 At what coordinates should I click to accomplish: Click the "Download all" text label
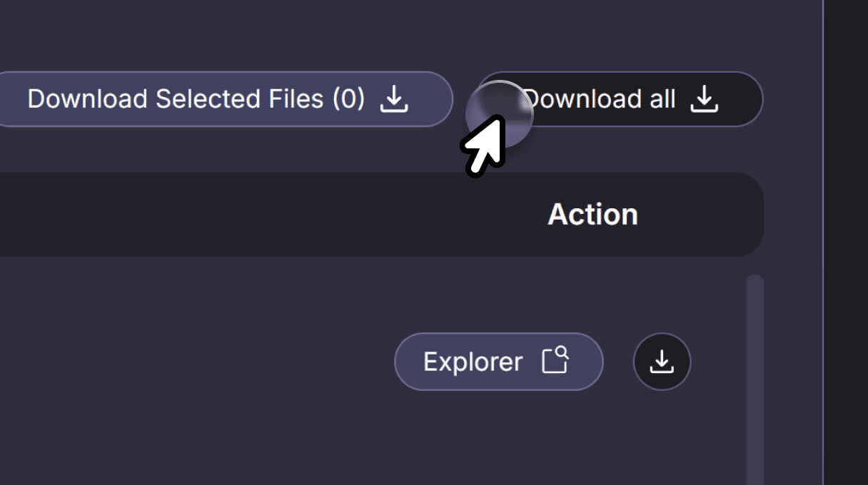click(x=603, y=99)
